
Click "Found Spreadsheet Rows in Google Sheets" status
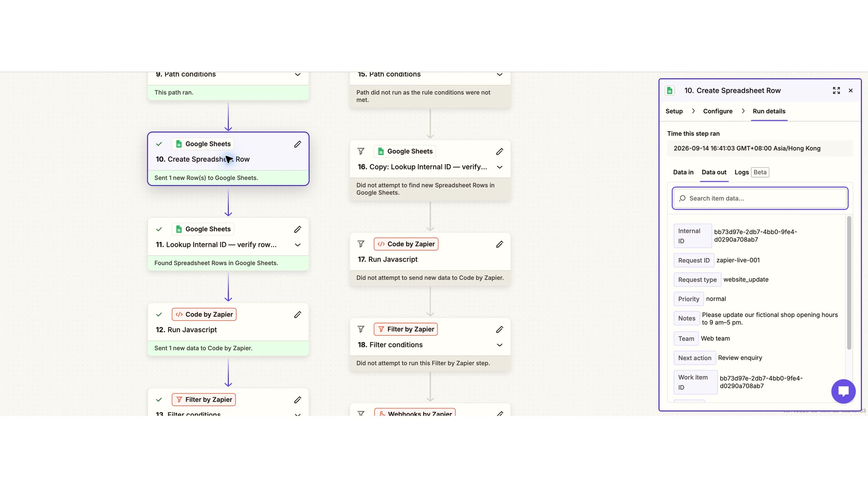coord(216,263)
